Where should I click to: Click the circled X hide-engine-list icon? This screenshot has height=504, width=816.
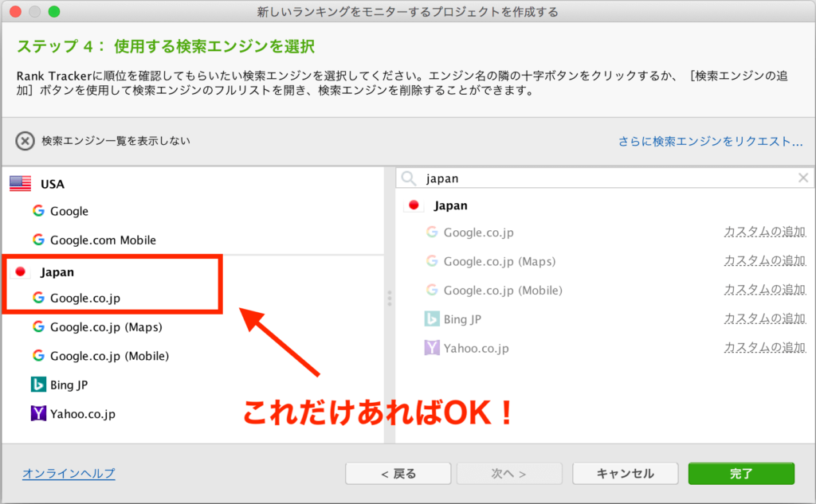click(25, 141)
